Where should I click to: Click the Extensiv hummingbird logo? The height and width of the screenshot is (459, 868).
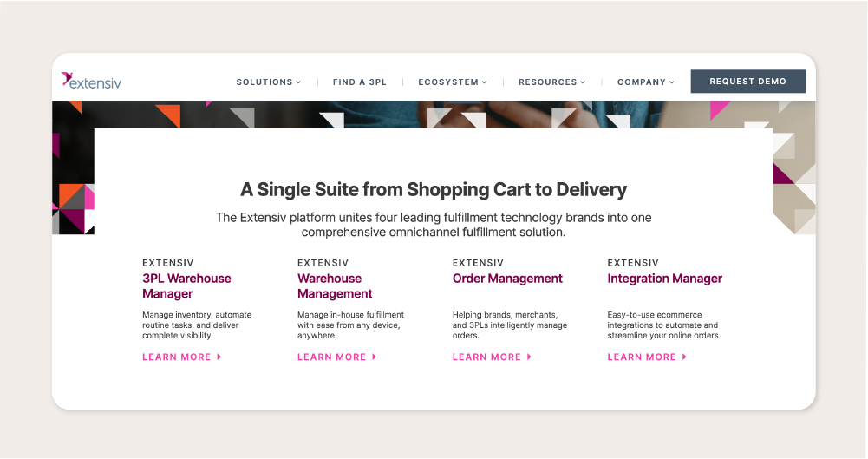click(x=91, y=81)
